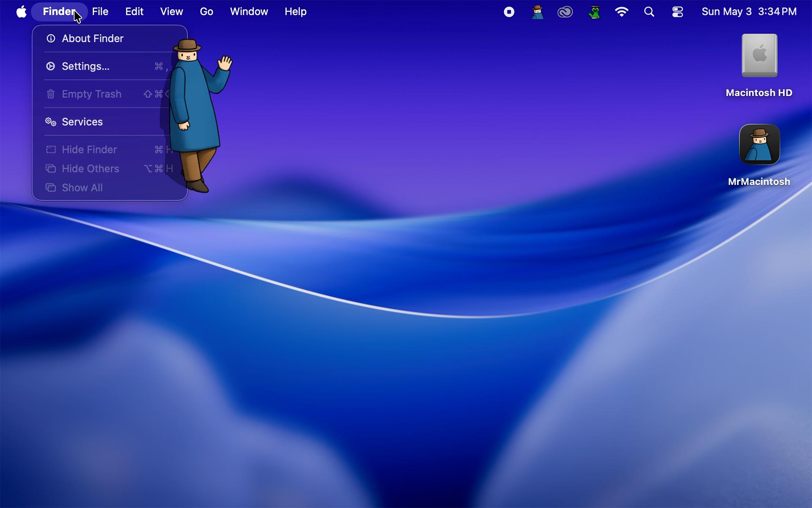This screenshot has width=812, height=508.
Task: Click the Finder menu title
Action: point(59,12)
